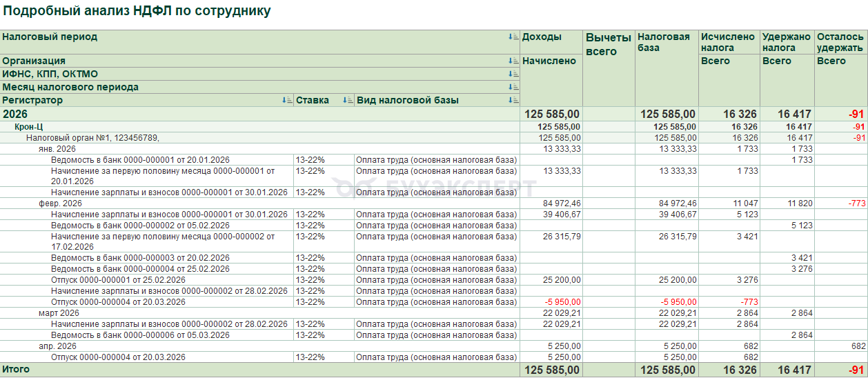The height and width of the screenshot is (378, 868).
Task: Select total calculated tax 16 326 in Итого row
Action: click(x=740, y=370)
